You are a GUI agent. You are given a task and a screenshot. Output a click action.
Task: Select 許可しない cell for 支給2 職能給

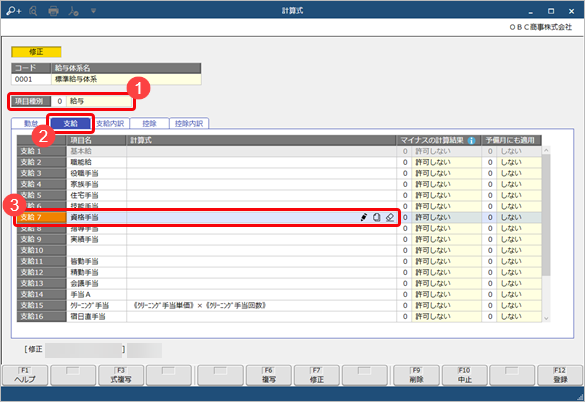coord(446,162)
